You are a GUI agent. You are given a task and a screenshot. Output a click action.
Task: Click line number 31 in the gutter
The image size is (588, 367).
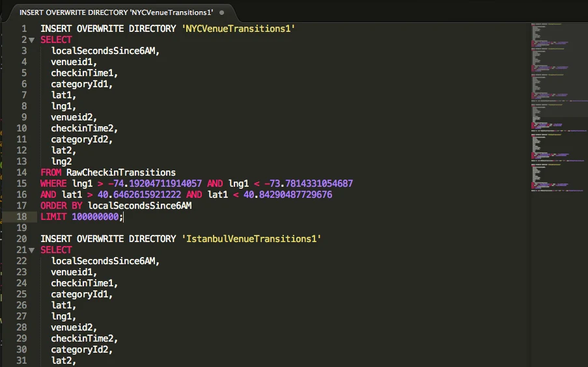22,360
